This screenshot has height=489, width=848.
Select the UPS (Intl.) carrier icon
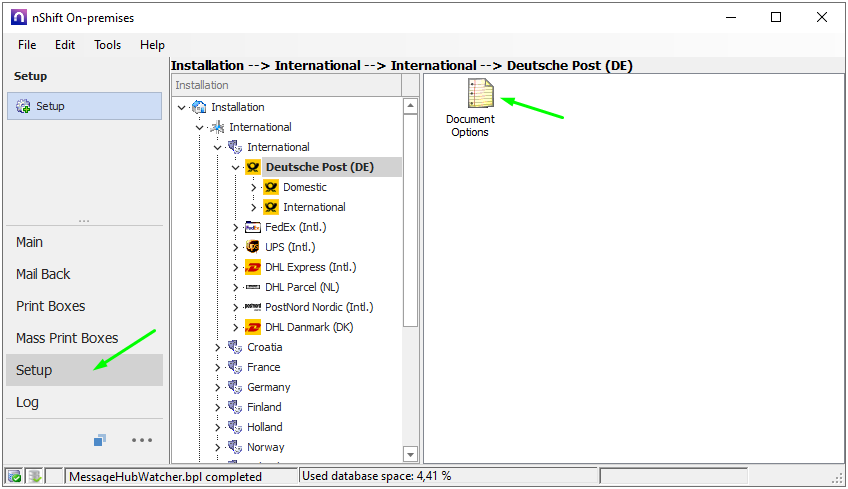[x=253, y=247]
